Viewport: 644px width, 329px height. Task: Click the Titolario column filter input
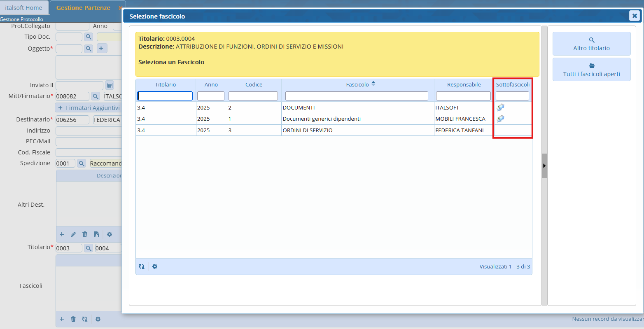[165, 96]
